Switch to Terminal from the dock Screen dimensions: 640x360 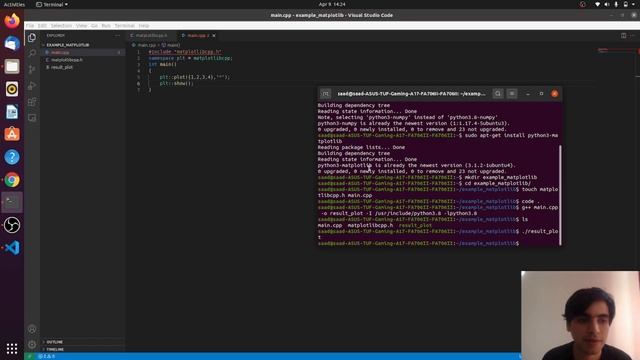click(x=12, y=202)
